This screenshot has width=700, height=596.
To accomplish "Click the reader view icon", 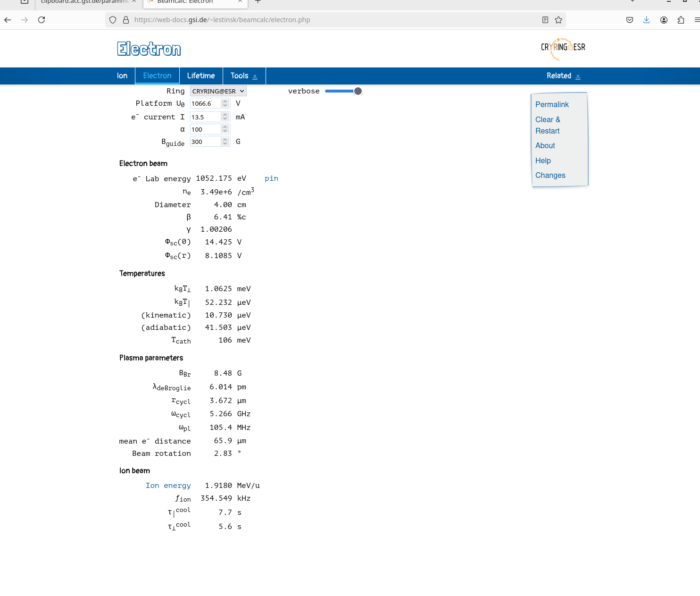I will coord(545,20).
